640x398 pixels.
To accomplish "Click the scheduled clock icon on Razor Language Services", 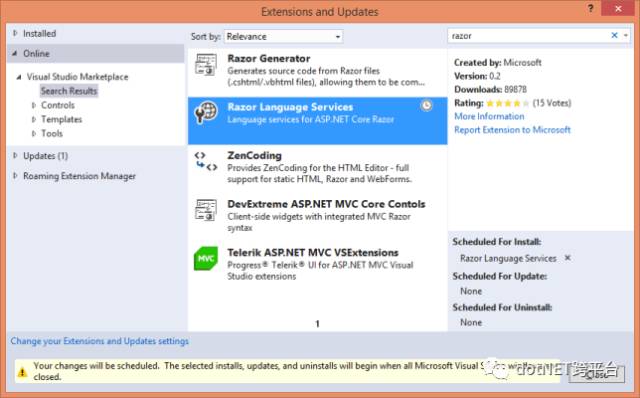I will [427, 106].
